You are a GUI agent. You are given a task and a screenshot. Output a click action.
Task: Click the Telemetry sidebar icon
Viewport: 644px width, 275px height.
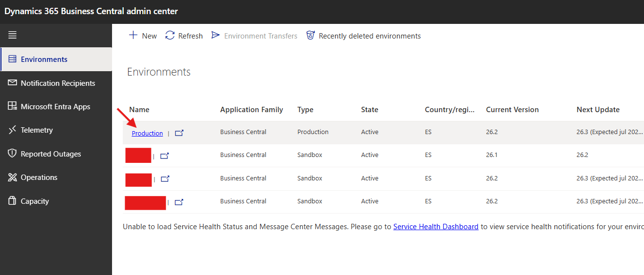(x=12, y=130)
